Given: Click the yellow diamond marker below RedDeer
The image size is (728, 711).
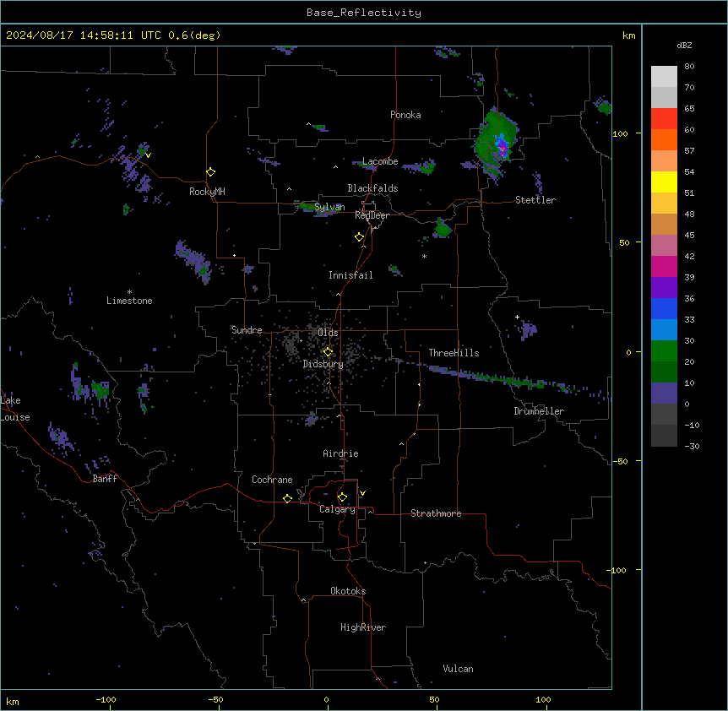Looking at the screenshot, I should (x=359, y=237).
